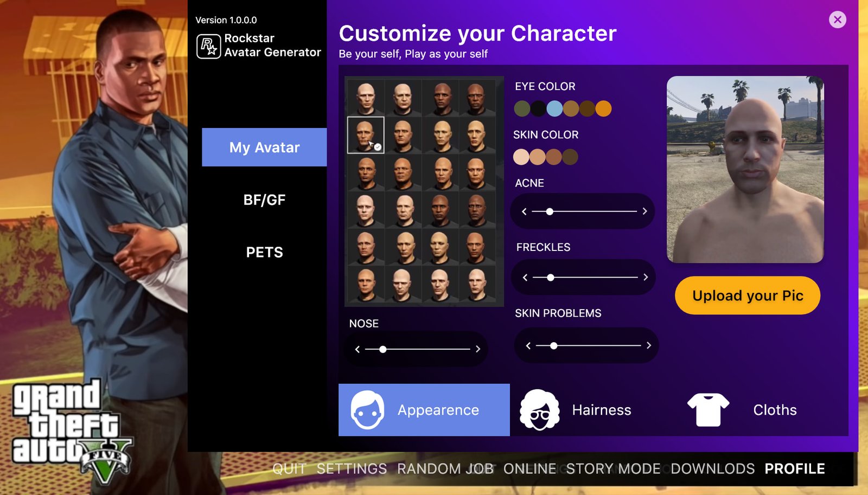This screenshot has width=868, height=495.
Task: Click the ACNE slider right arrow
Action: click(644, 211)
